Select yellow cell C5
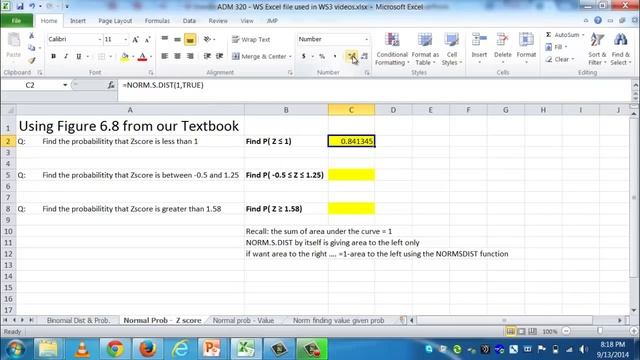The height and width of the screenshot is (360, 640). 351,175
